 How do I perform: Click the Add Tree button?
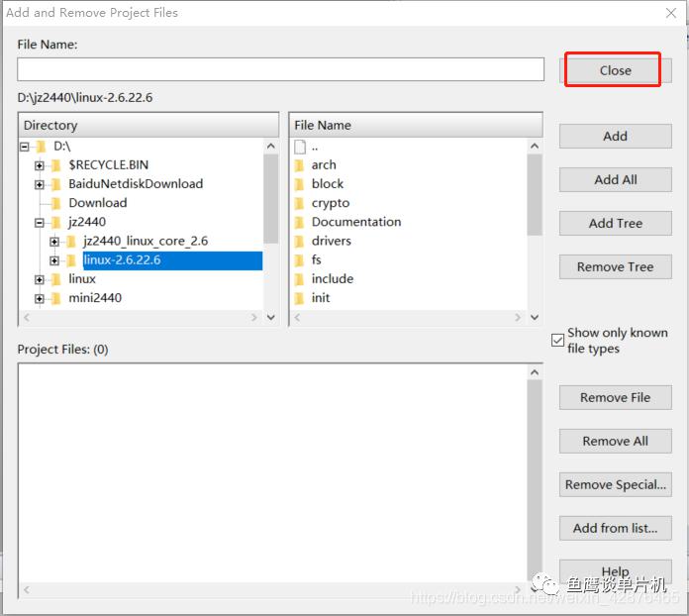click(x=615, y=223)
